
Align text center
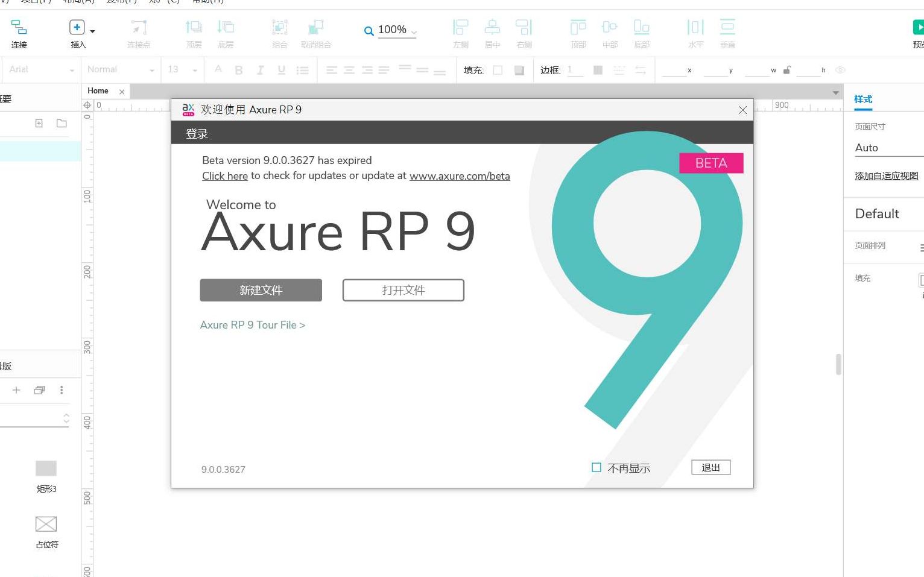pos(349,70)
